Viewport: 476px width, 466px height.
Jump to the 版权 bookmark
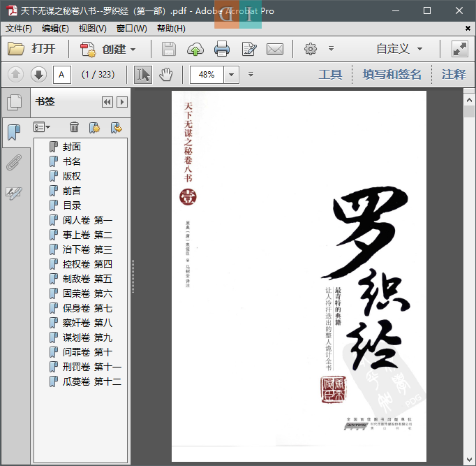coord(72,176)
